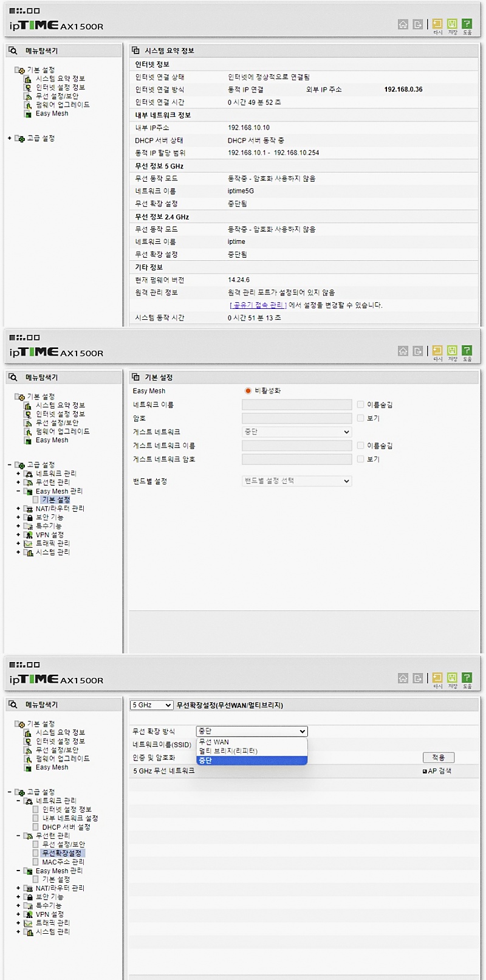Click the 암호 input field on Easy Mesh page
Screen dimensions: 486x980
(297, 418)
